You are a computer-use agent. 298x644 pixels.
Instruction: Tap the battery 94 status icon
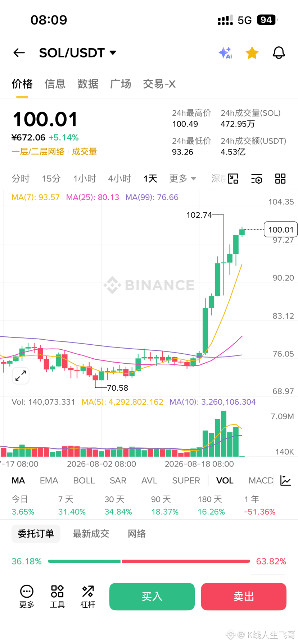pos(267,20)
